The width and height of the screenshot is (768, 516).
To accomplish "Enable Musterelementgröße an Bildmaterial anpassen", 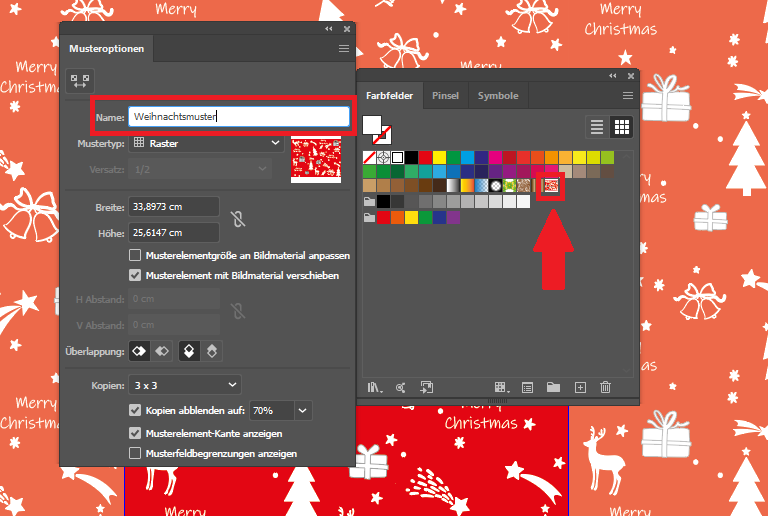I will coord(136,257).
